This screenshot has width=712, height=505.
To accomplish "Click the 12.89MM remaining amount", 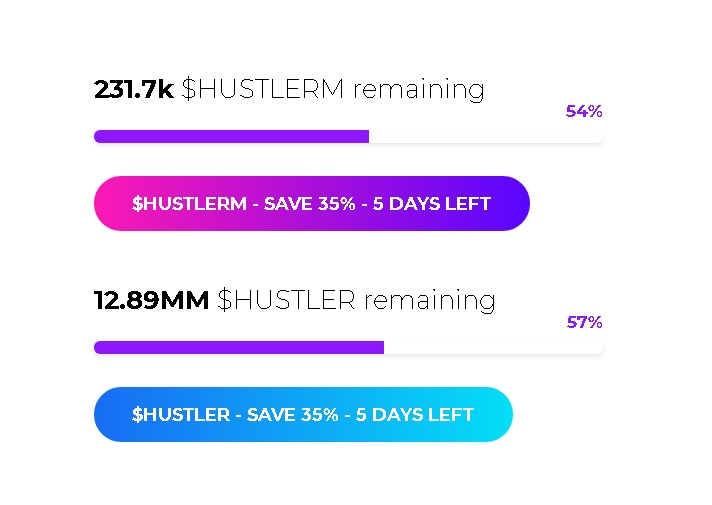I will coord(151,300).
